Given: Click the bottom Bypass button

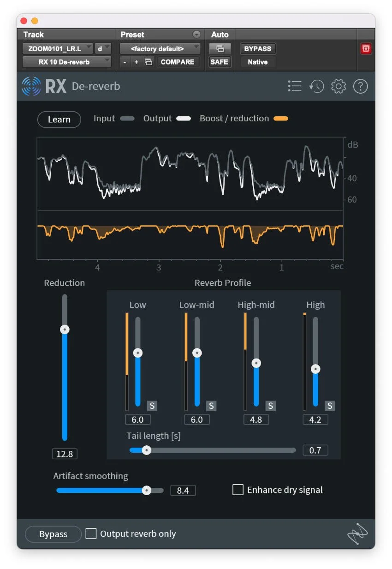Looking at the screenshot, I should tap(53, 534).
